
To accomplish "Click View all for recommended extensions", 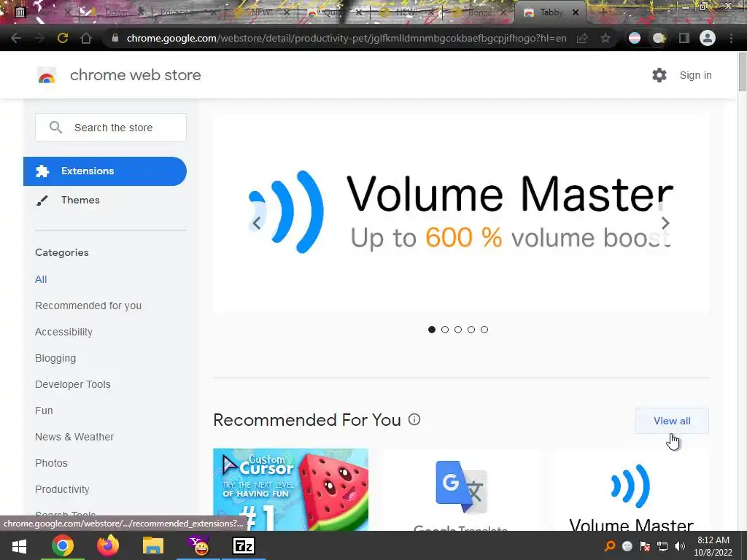I will pyautogui.click(x=672, y=421).
